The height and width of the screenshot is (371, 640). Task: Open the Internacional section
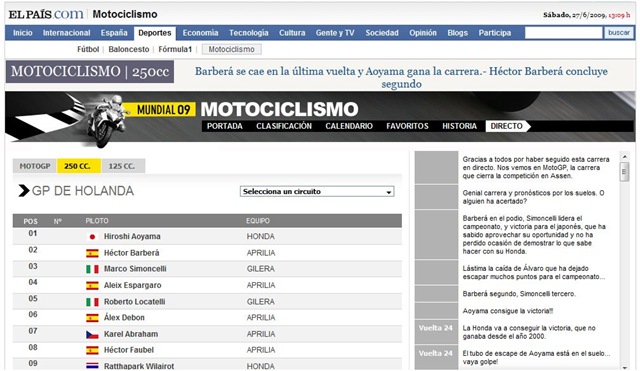(x=67, y=33)
